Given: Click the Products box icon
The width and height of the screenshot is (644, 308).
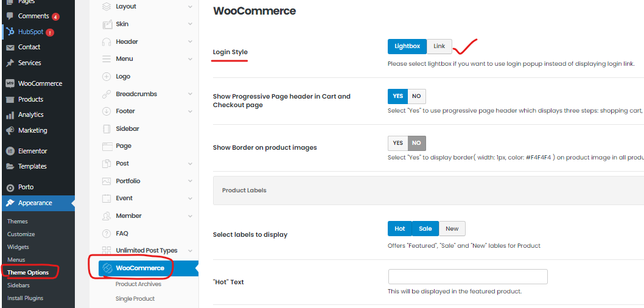Looking at the screenshot, I should (x=10, y=99).
